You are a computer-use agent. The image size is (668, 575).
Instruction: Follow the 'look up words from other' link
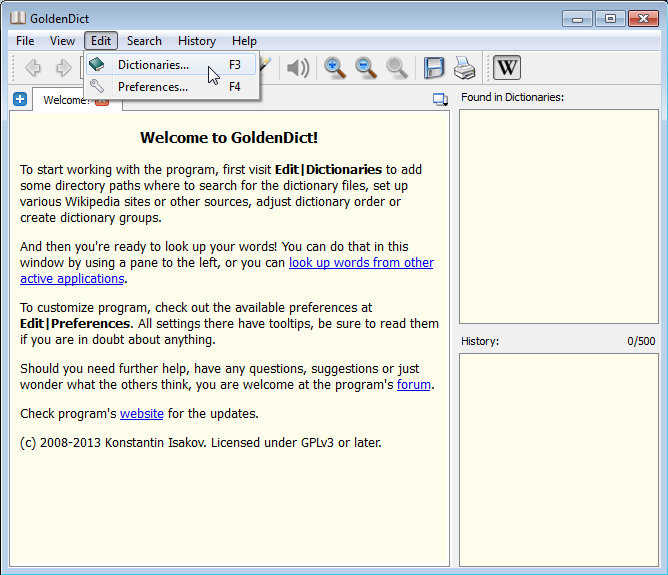pyautogui.click(x=361, y=263)
